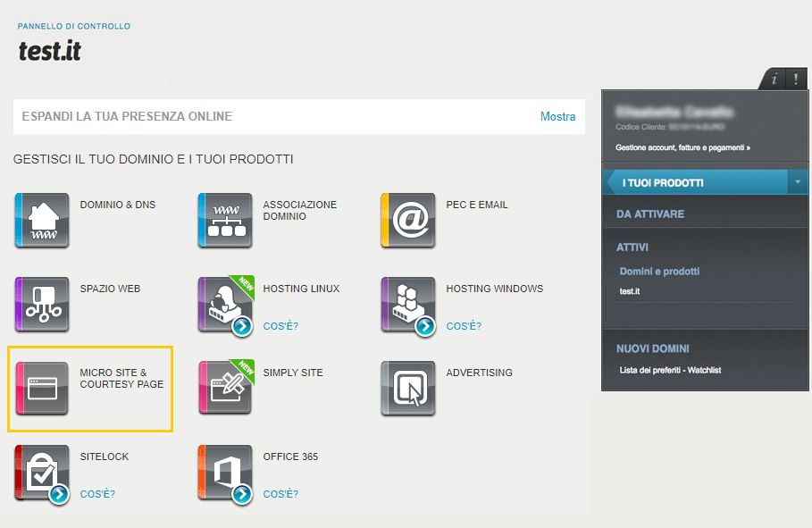Open the Advertising cursor icon

[408, 388]
